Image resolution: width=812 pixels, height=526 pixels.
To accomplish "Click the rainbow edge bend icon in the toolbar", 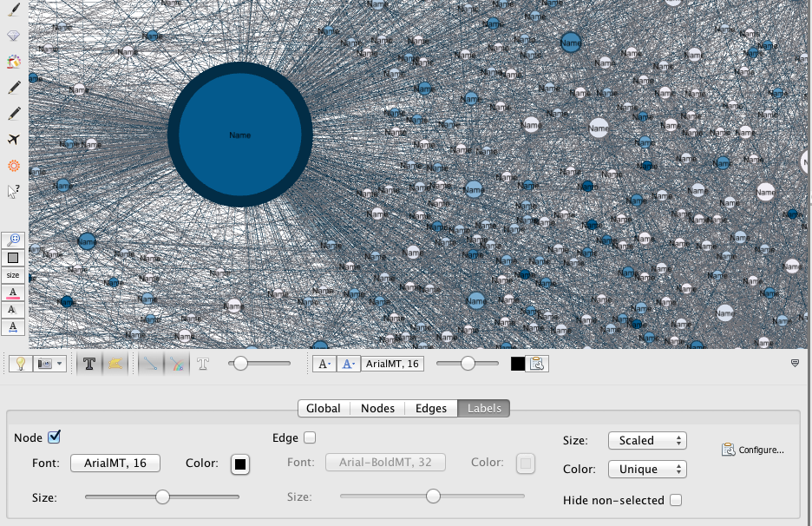I will [x=176, y=363].
